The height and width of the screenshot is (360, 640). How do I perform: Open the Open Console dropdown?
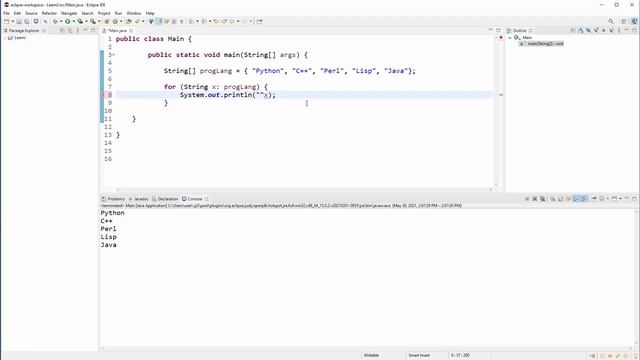point(620,199)
